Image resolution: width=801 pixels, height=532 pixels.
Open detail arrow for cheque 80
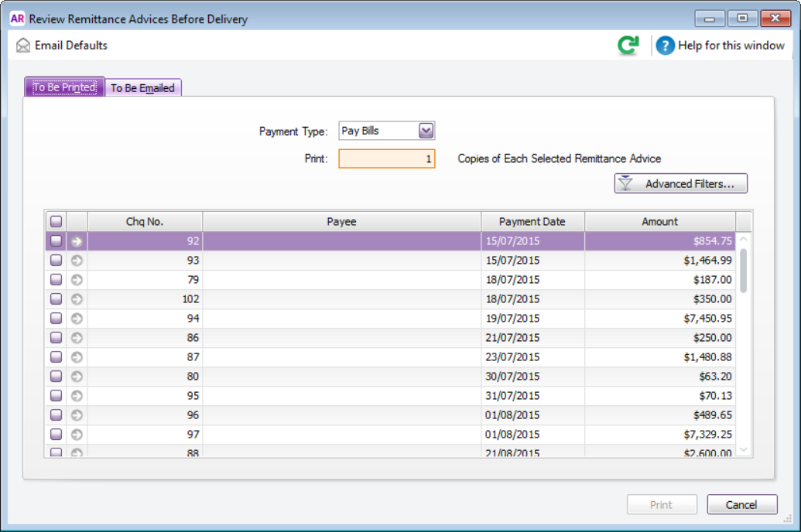(x=77, y=377)
